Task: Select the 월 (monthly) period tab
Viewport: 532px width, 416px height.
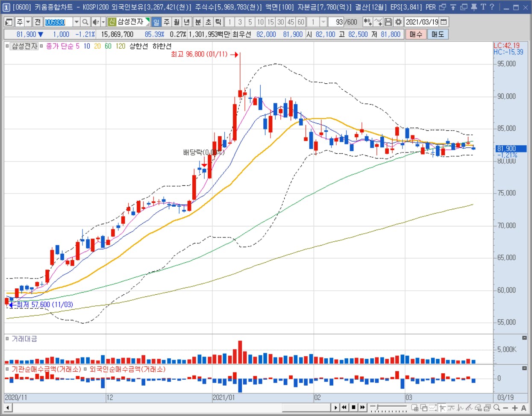Action: [177, 22]
